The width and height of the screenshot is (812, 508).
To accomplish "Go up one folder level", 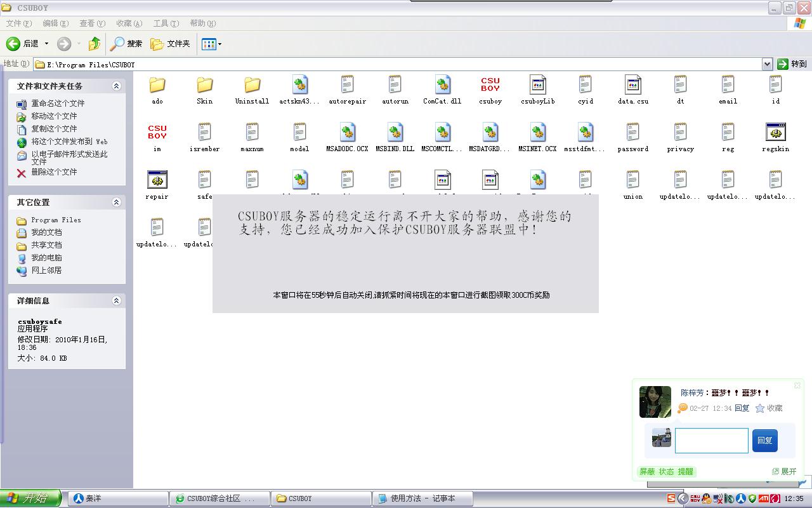I will click(x=95, y=44).
